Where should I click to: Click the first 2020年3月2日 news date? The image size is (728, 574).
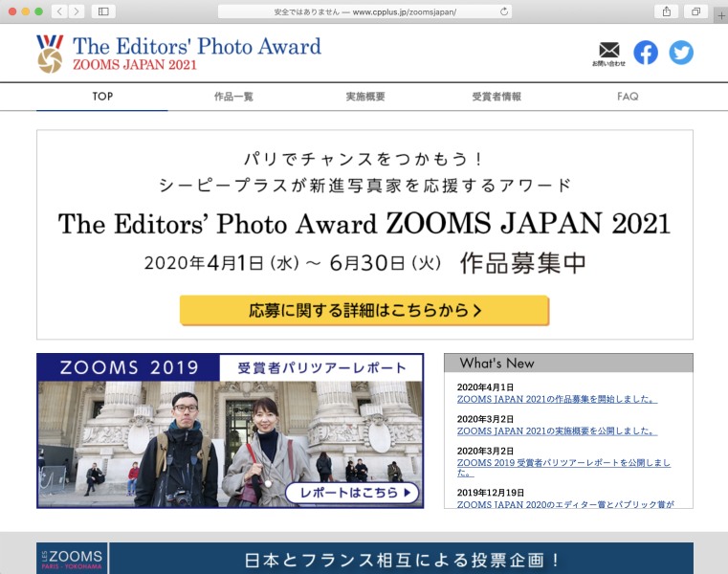coord(485,419)
